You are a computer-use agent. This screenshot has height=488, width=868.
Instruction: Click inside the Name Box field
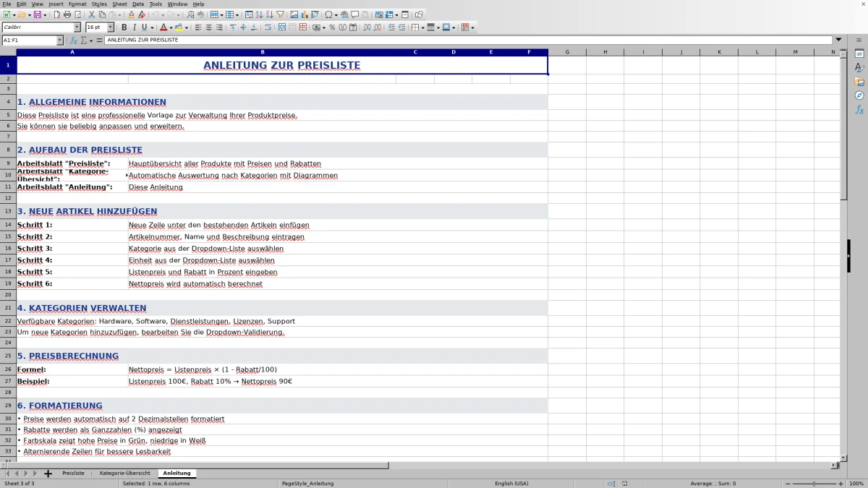(x=29, y=40)
